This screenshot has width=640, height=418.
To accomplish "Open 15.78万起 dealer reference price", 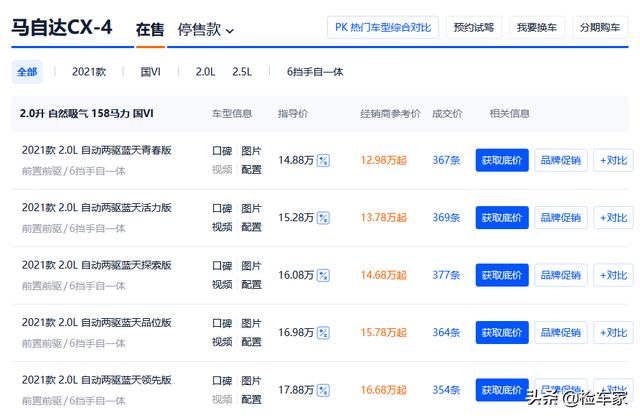I will point(384,333).
